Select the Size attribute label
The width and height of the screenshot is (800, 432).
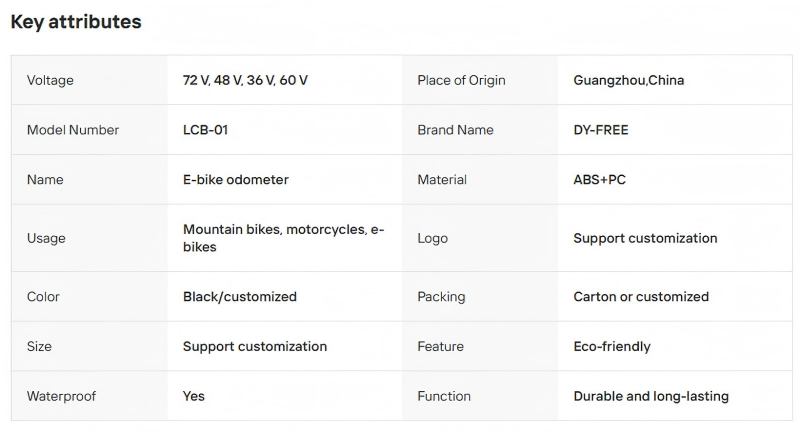pos(39,347)
